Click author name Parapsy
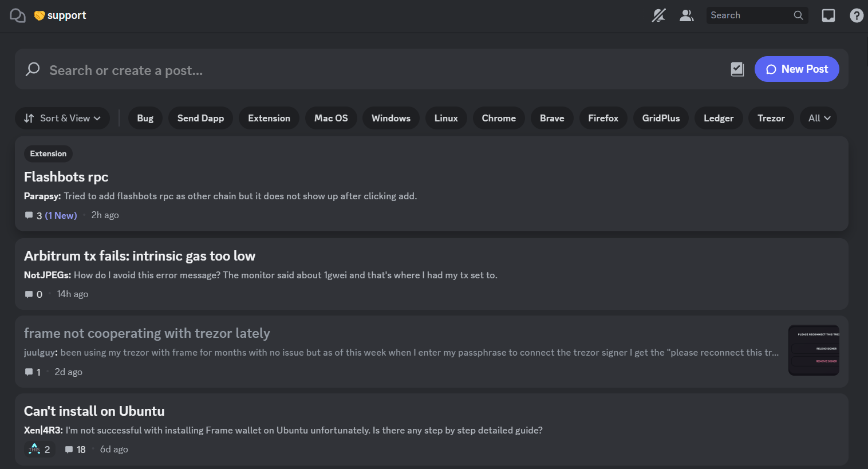 tap(42, 196)
